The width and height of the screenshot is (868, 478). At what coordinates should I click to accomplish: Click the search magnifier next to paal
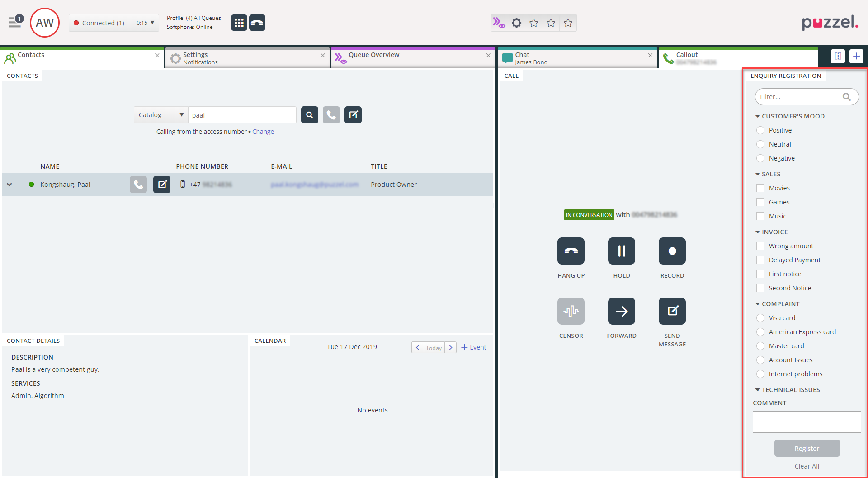[310, 115]
